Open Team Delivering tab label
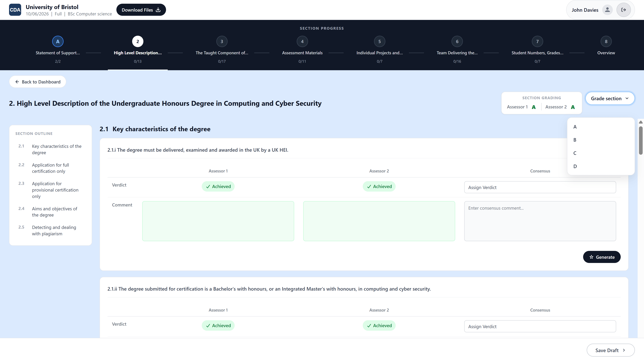This screenshot has width=644, height=362. tap(457, 53)
